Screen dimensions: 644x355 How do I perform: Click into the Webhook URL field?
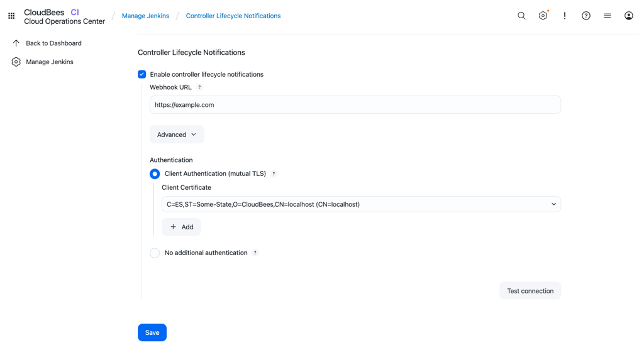pos(355,105)
